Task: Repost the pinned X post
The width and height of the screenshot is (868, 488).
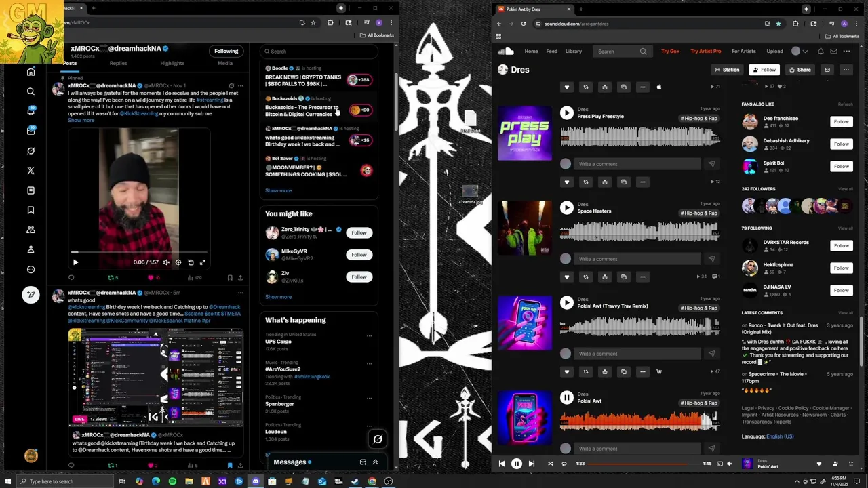Action: (111, 277)
